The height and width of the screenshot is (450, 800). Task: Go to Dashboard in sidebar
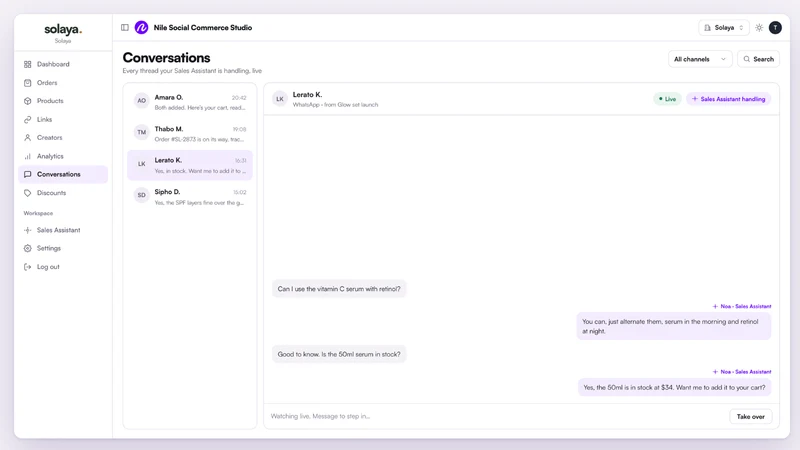coord(63,64)
